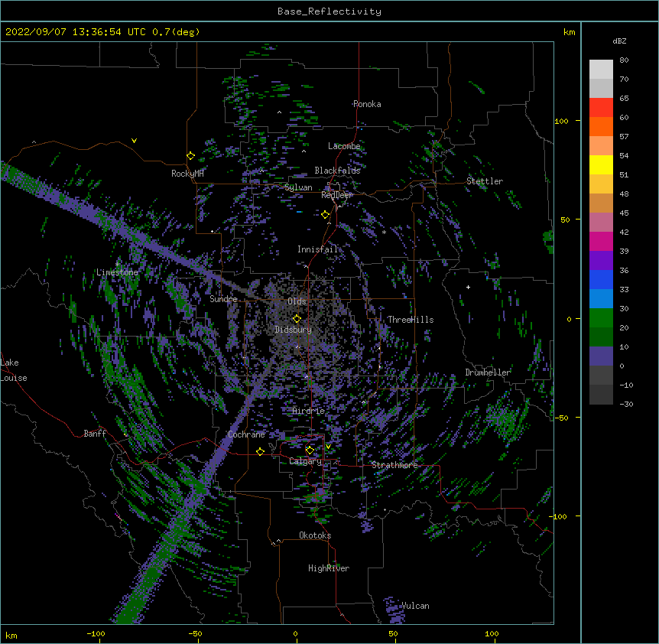Viewport: 659px width, 644px height.
Task: Select the Blackfalds label on the map
Action: click(337, 171)
